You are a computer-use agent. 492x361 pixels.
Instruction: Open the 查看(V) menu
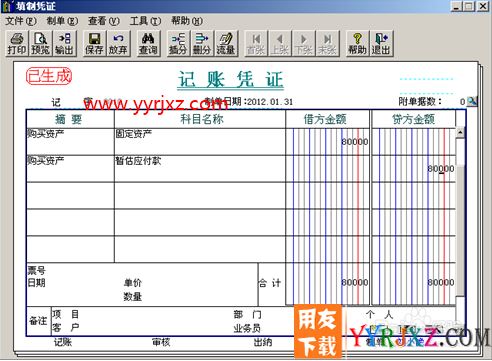pos(104,21)
